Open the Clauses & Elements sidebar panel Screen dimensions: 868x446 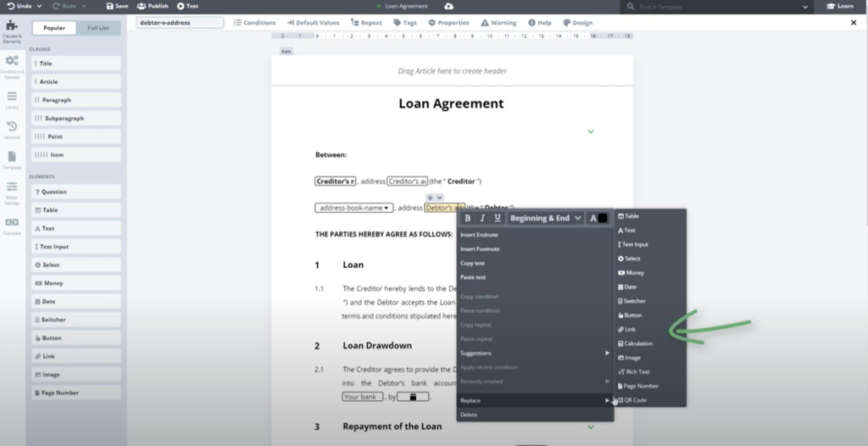[x=12, y=31]
